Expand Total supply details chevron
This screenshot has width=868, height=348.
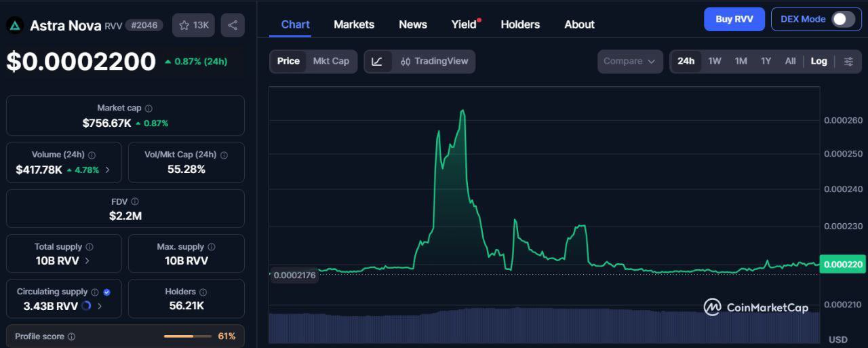pos(87,261)
